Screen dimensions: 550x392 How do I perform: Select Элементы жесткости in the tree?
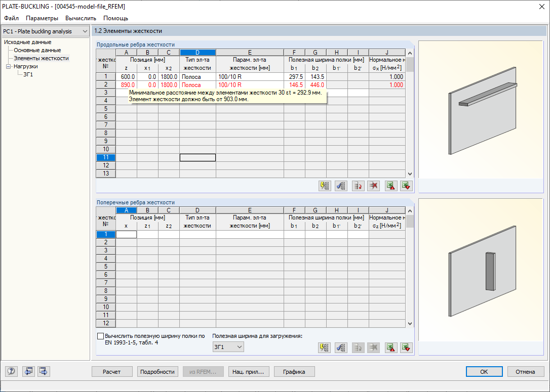coord(41,58)
